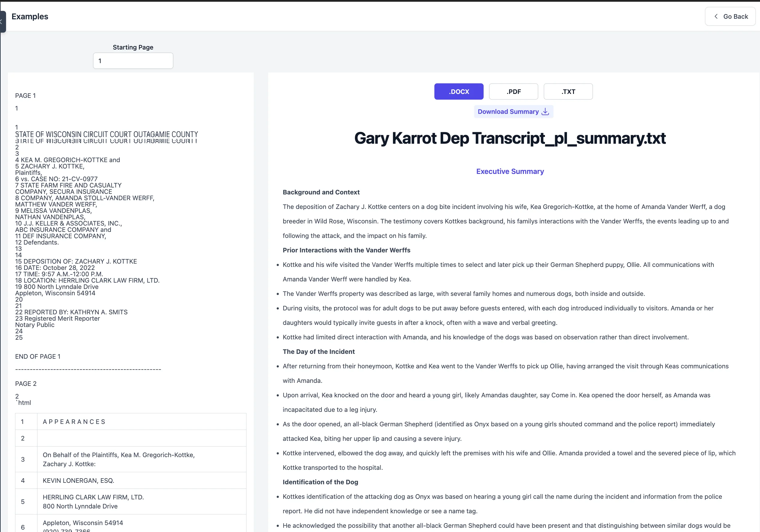Viewport: 760px width, 532px height.
Task: Select the .TXT export format
Action: point(568,91)
